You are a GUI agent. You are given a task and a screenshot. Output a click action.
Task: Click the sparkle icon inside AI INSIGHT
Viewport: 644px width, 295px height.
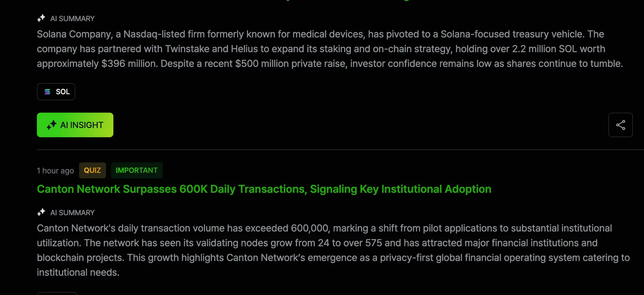pos(52,125)
